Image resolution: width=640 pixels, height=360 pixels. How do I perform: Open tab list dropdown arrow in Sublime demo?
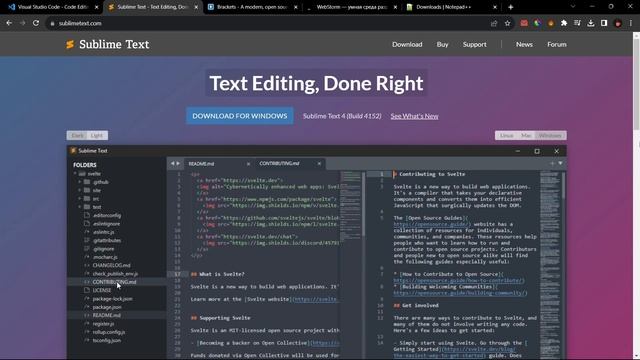pos(560,163)
